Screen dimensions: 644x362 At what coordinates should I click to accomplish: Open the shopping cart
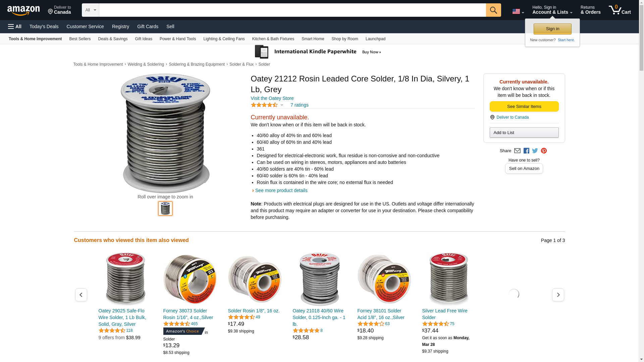coord(620,10)
